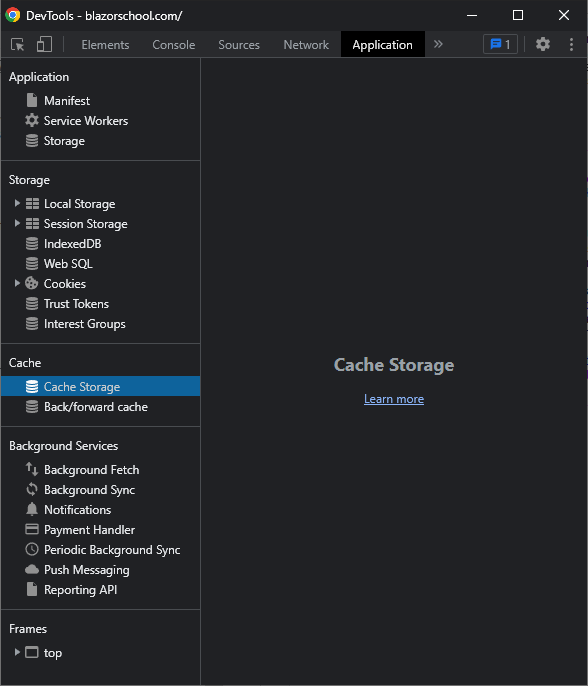
Task: Expand the Cookies tree node
Action: [x=17, y=283]
